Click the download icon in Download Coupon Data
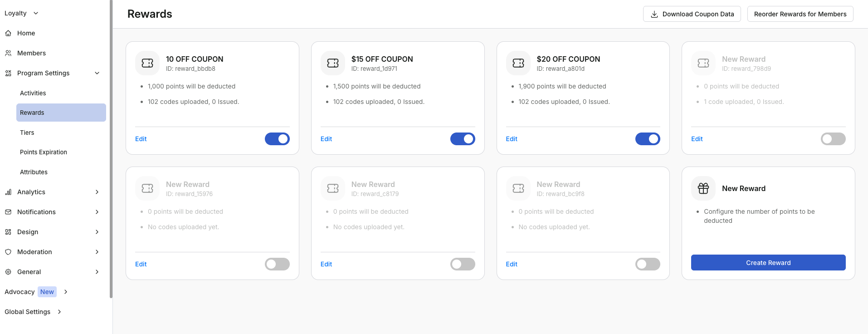 click(654, 14)
